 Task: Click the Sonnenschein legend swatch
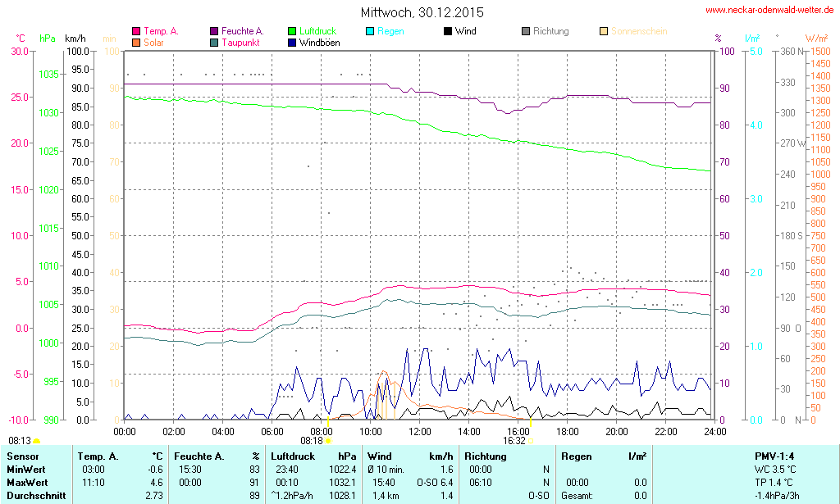pyautogui.click(x=604, y=32)
